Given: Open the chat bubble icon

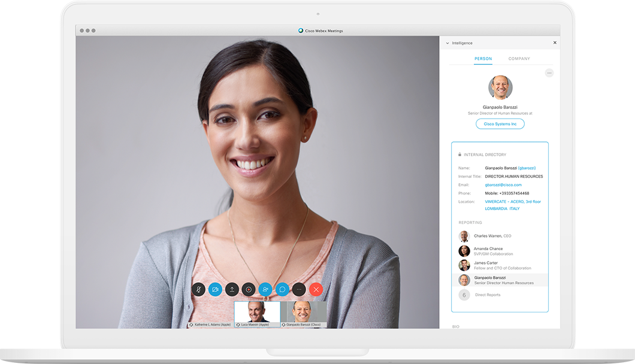Looking at the screenshot, I should (282, 290).
